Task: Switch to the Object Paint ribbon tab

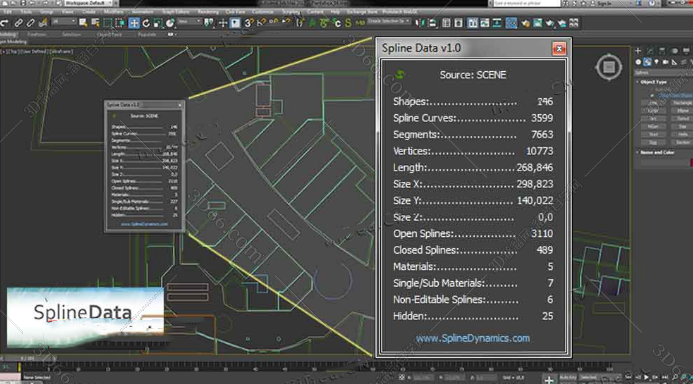Action: (x=109, y=34)
